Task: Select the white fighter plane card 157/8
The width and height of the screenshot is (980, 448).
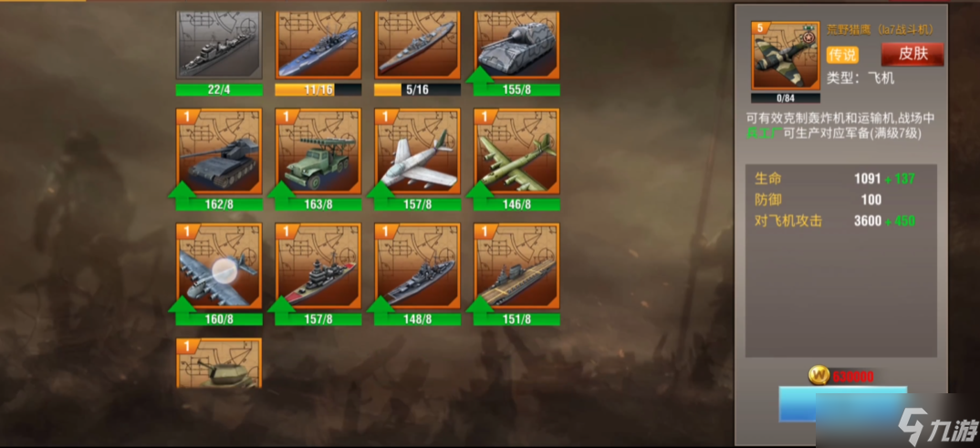Action: click(418, 151)
